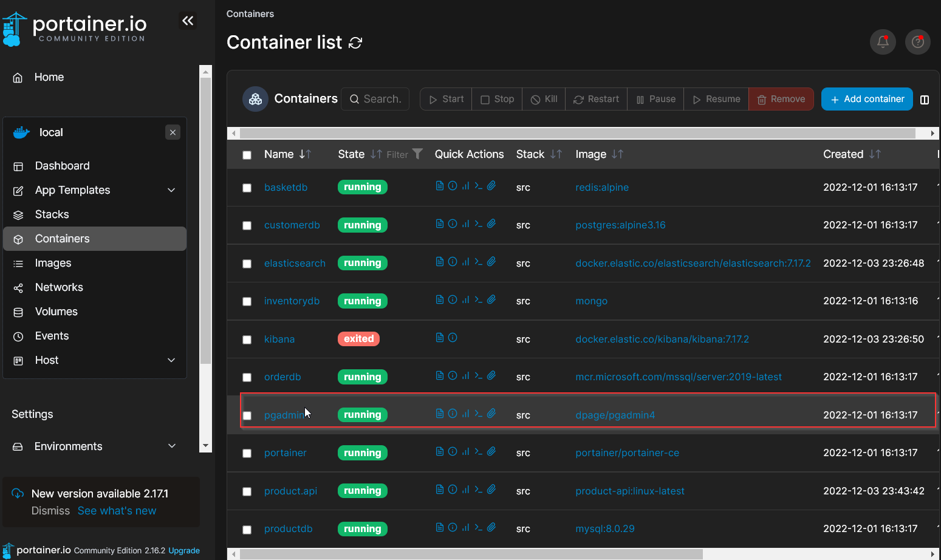Select the pgadmin row checkbox

click(247, 415)
